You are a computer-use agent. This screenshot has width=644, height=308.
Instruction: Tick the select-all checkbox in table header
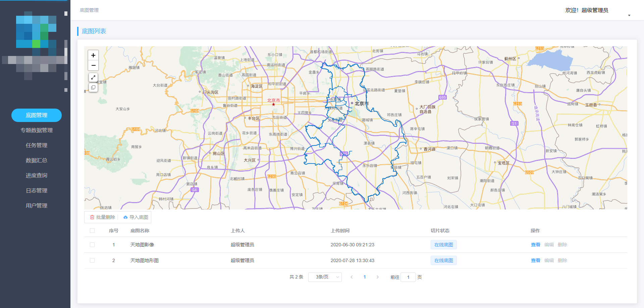point(92,231)
